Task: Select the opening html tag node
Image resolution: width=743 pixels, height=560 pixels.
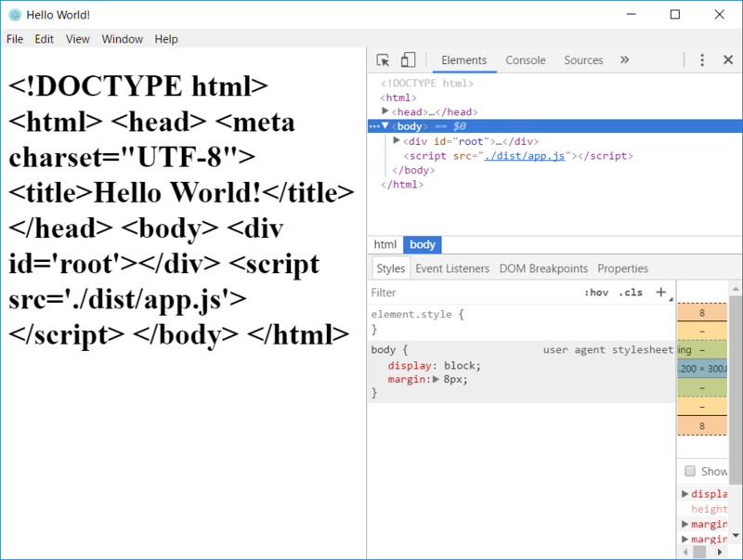Action: 398,98
